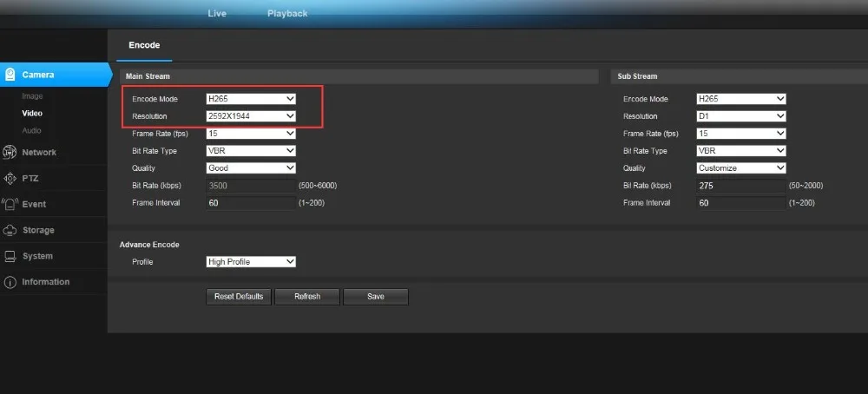Open the Live view tab

tap(217, 13)
